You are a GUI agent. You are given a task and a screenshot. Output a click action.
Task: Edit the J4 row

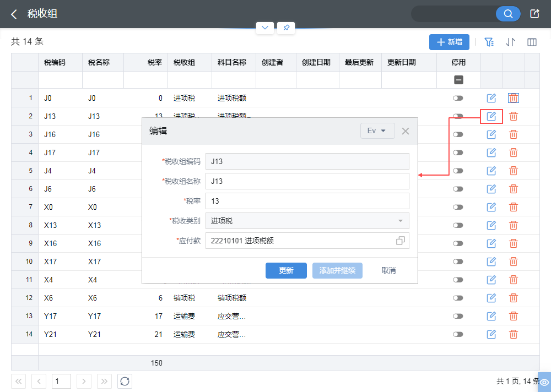[x=491, y=171]
